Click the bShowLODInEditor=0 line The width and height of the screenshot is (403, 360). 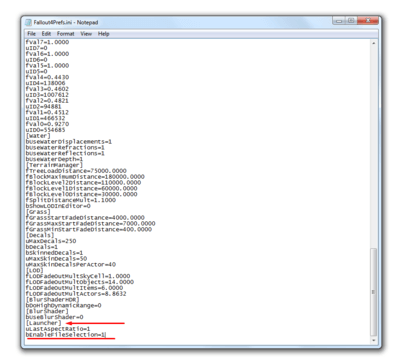pyautogui.click(x=58, y=206)
